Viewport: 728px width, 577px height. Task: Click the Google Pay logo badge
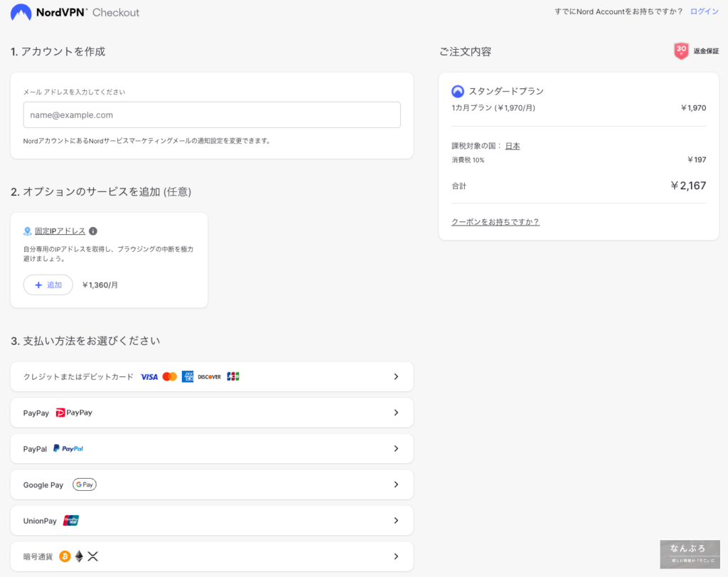pyautogui.click(x=84, y=485)
